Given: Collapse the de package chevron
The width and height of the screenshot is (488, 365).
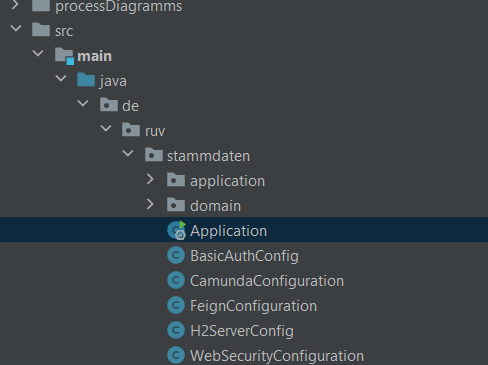Looking at the screenshot, I should tap(83, 103).
